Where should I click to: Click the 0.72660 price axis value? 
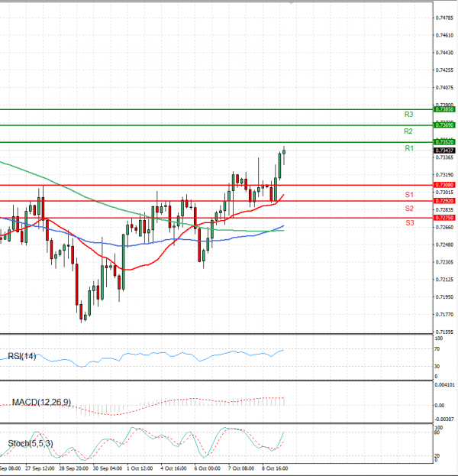click(x=444, y=228)
